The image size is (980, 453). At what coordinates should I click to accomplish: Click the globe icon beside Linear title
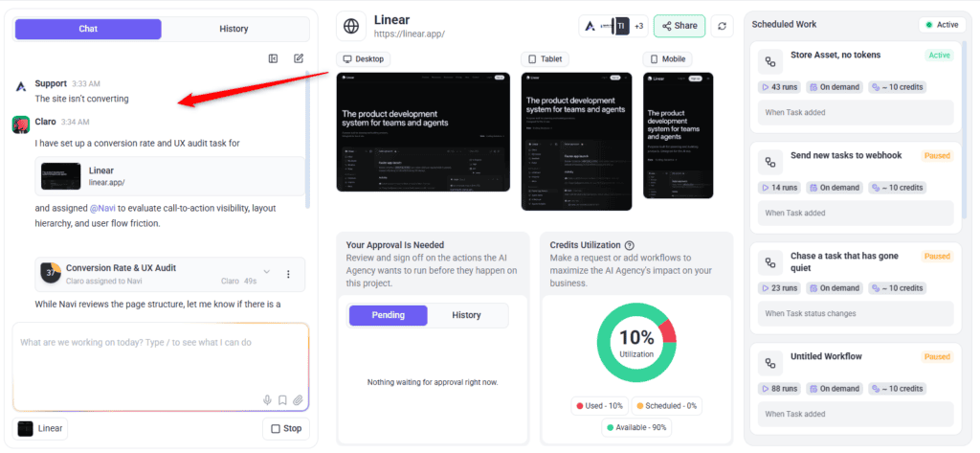351,26
